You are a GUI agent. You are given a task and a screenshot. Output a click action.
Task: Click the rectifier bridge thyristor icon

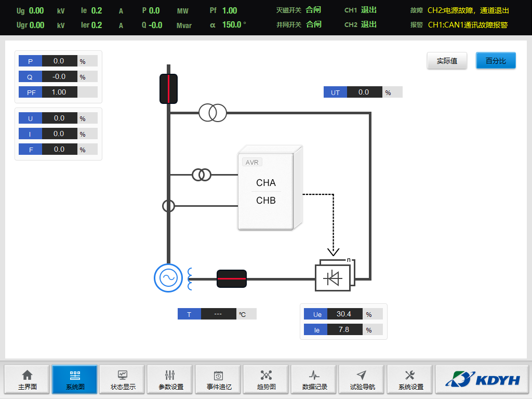coord(333,278)
